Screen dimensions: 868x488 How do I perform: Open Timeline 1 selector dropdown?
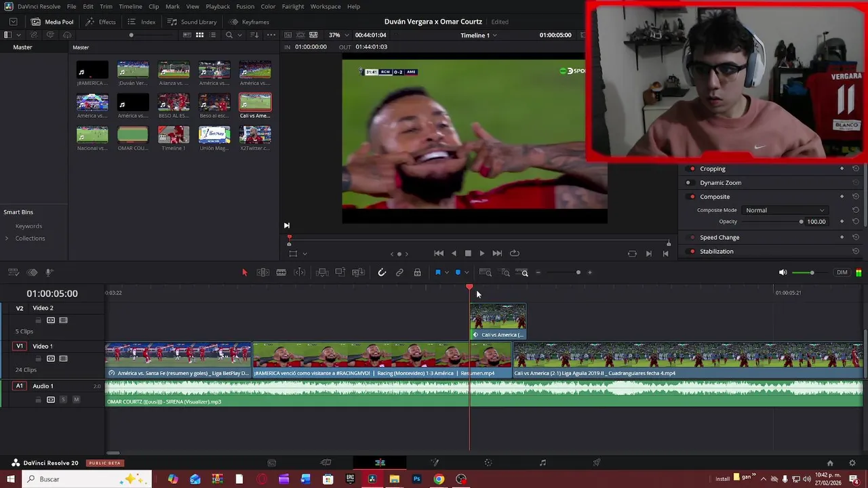tap(479, 35)
